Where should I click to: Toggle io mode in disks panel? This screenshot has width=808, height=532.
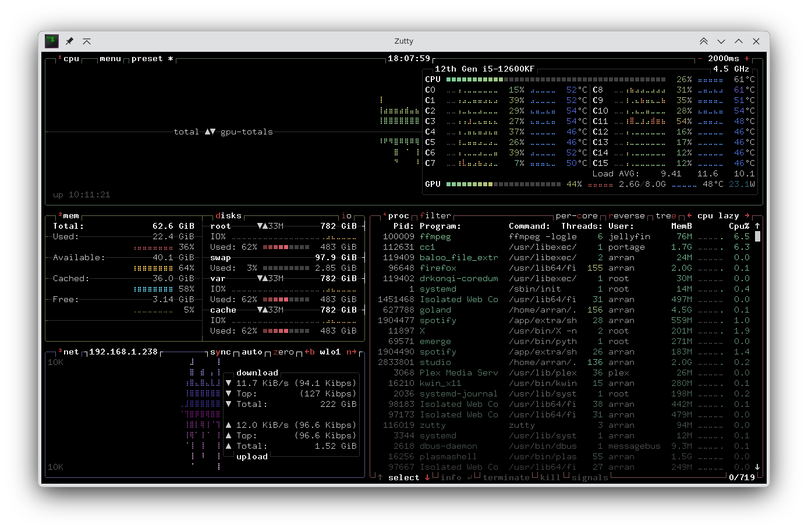point(346,215)
